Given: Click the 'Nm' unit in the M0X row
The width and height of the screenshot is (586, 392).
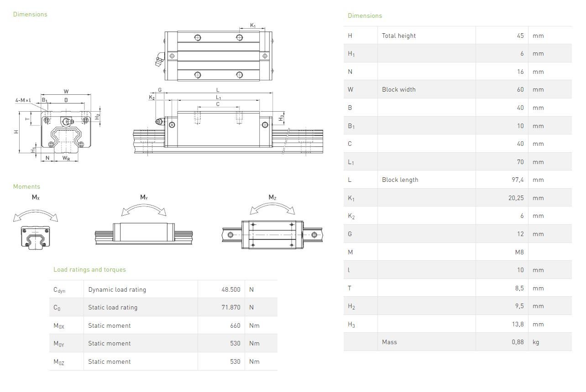Looking at the screenshot, I should [254, 325].
